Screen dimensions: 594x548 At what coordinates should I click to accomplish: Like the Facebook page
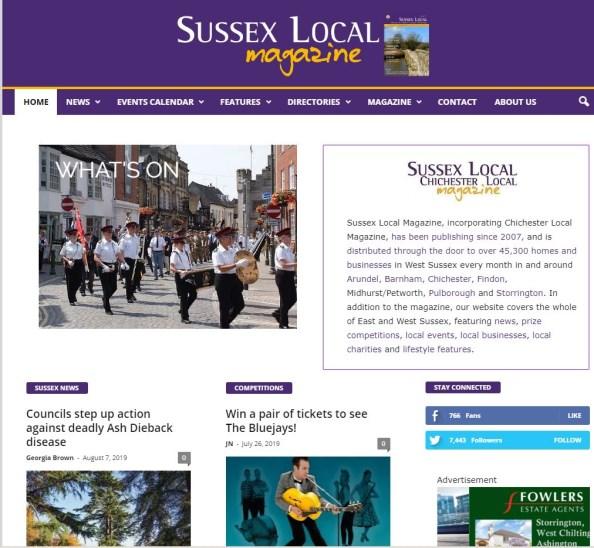pyautogui.click(x=574, y=415)
